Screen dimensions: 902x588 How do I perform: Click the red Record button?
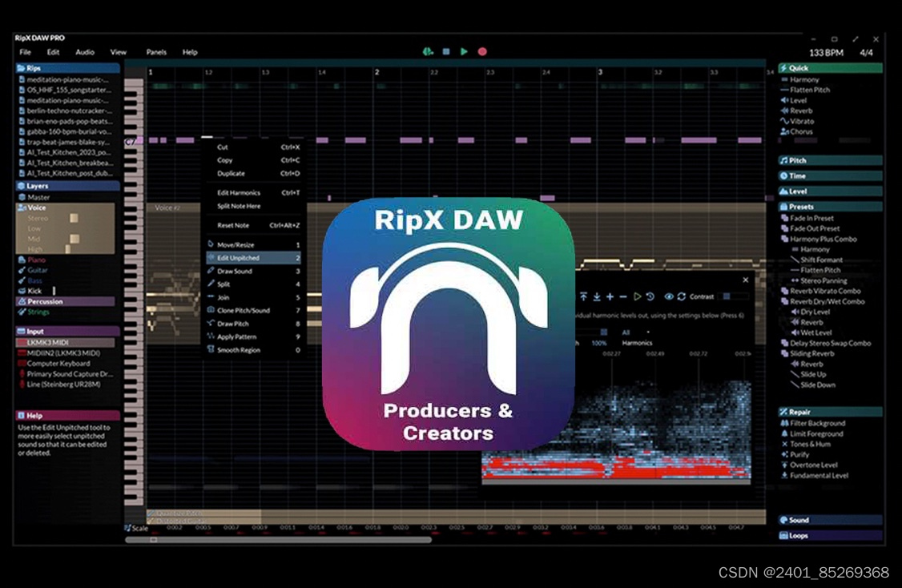point(481,50)
